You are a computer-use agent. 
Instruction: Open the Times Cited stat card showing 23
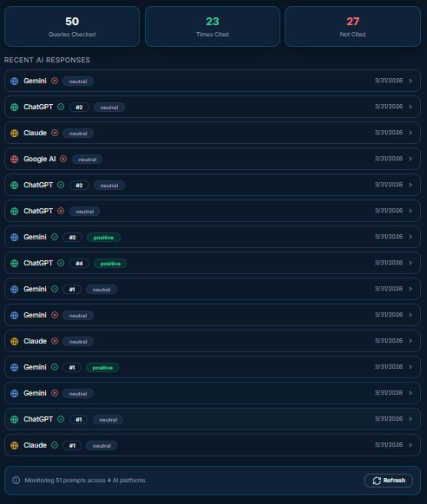pyautogui.click(x=213, y=26)
